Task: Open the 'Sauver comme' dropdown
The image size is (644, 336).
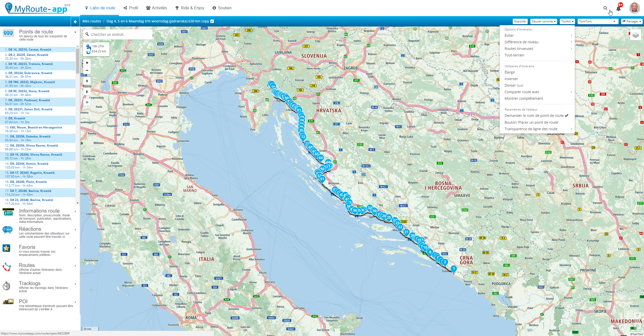Action: tap(543, 21)
